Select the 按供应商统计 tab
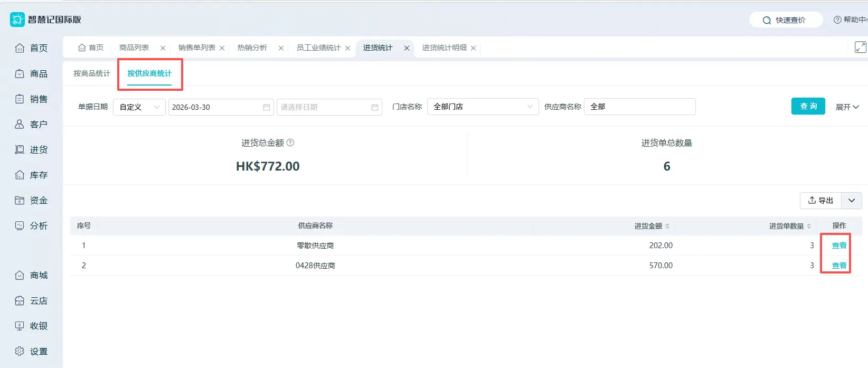Image resolution: width=868 pixels, height=368 pixels. pyautogui.click(x=149, y=73)
